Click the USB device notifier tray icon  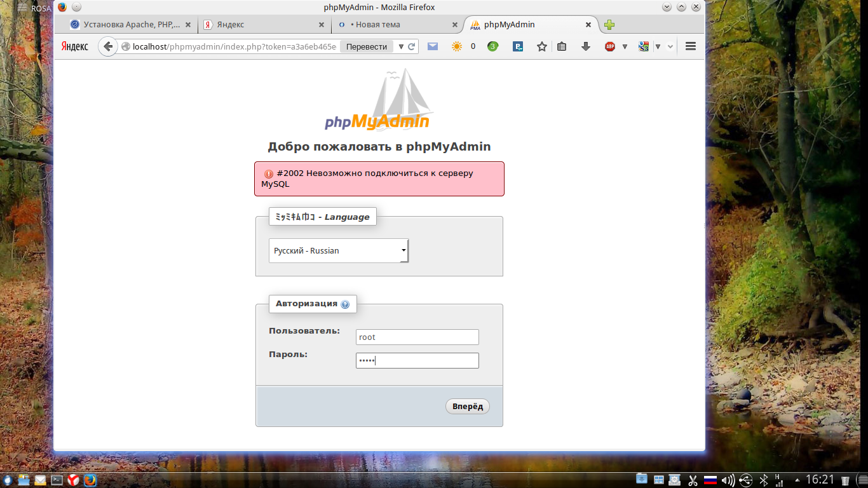coord(747,480)
